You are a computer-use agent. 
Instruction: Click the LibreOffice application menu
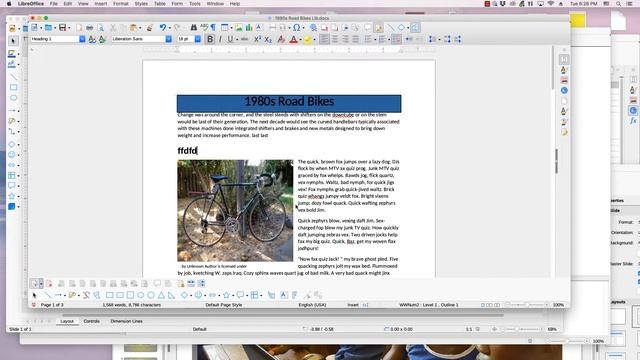pos(31,4)
